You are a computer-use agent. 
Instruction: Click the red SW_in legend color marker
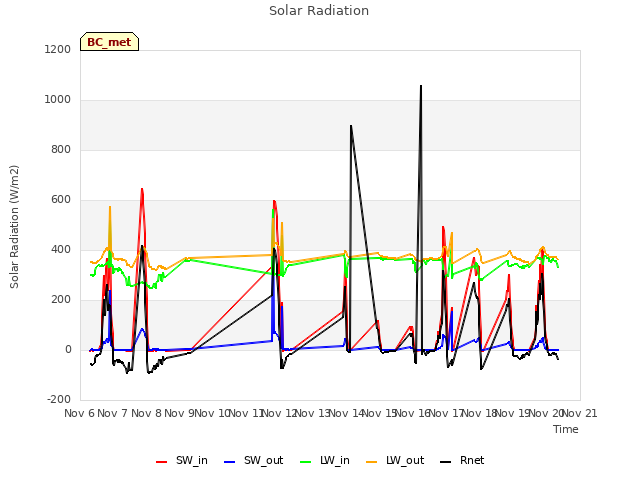coord(162,462)
